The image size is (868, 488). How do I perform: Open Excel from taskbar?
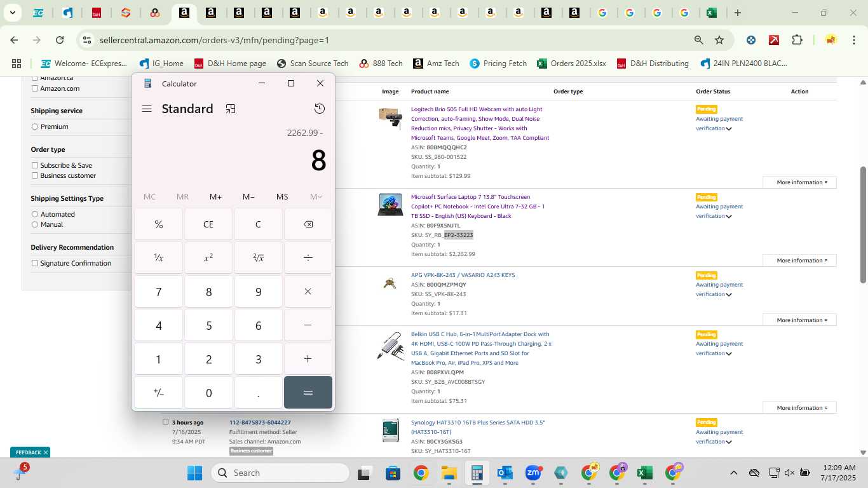tap(645, 473)
